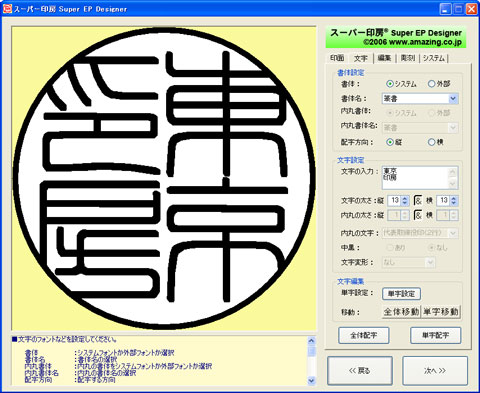
Task: Close the Super EP Designer window
Action: pyautogui.click(x=471, y=9)
